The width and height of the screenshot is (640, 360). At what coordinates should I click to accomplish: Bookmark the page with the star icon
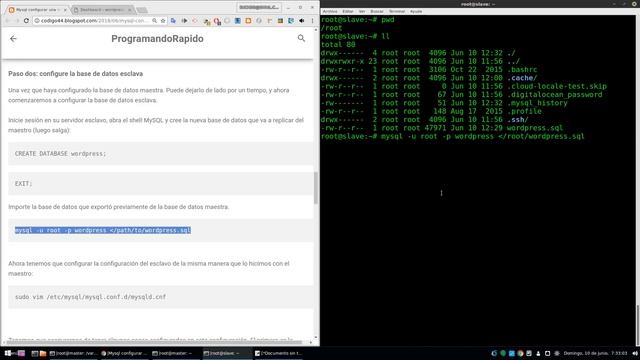(x=163, y=20)
